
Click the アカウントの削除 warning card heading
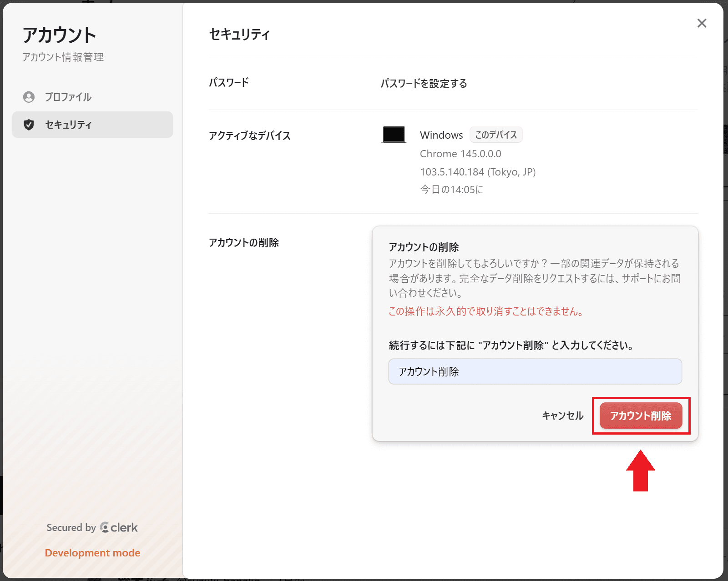[x=423, y=247]
